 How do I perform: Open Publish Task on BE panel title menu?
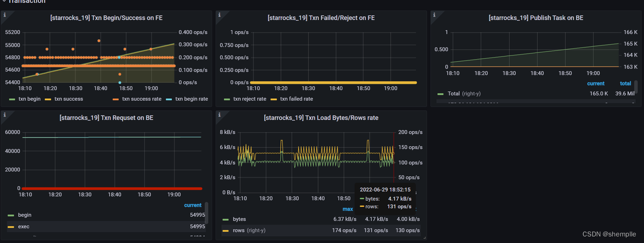pos(536,18)
